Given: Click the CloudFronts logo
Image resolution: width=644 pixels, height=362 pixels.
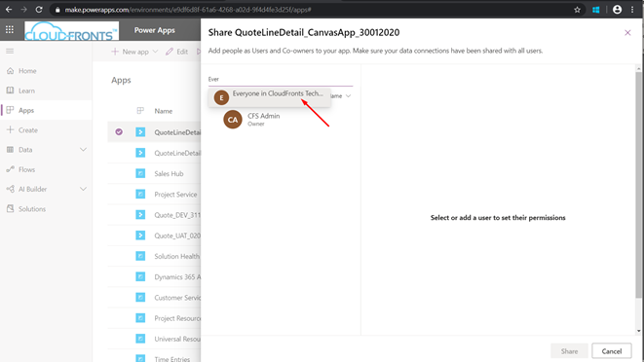Looking at the screenshot, I should tap(71, 31).
